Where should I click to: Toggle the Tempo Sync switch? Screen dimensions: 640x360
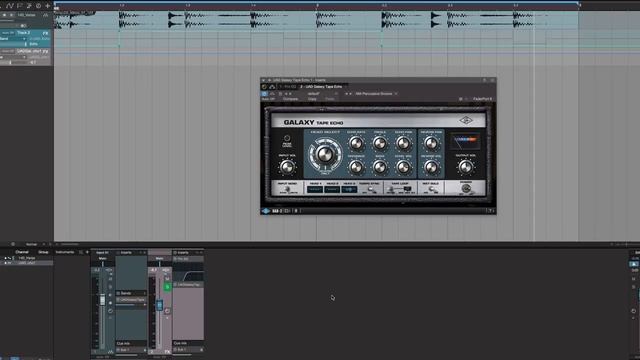coord(370,189)
